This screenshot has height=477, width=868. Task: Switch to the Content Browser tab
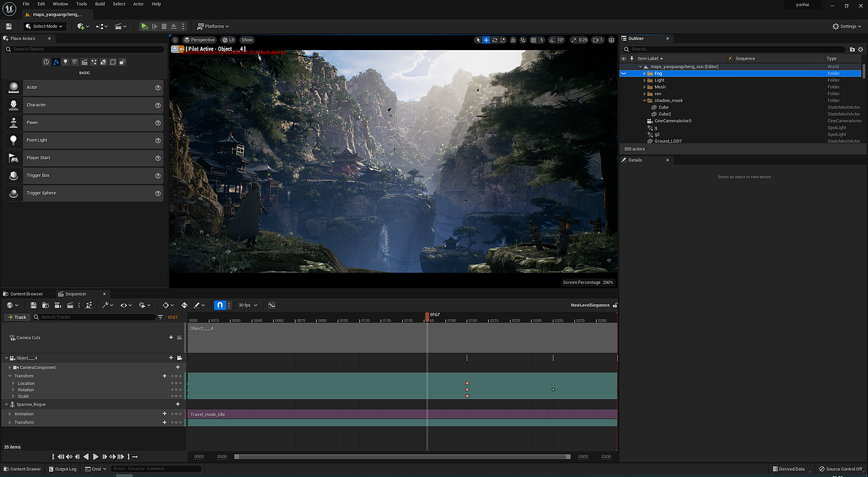pyautogui.click(x=26, y=294)
